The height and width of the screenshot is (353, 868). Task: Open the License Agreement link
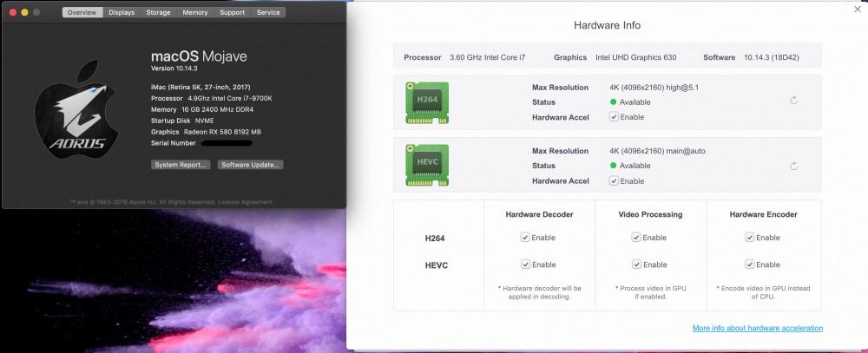(x=245, y=202)
